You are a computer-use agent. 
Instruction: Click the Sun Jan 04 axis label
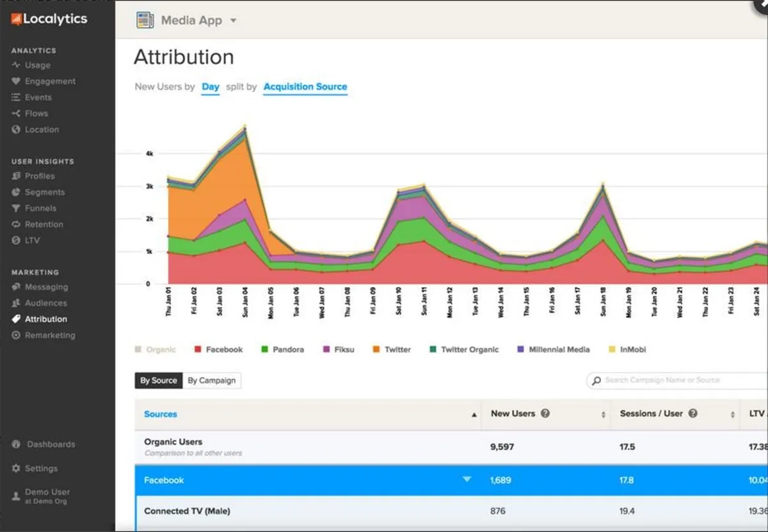coord(245,303)
